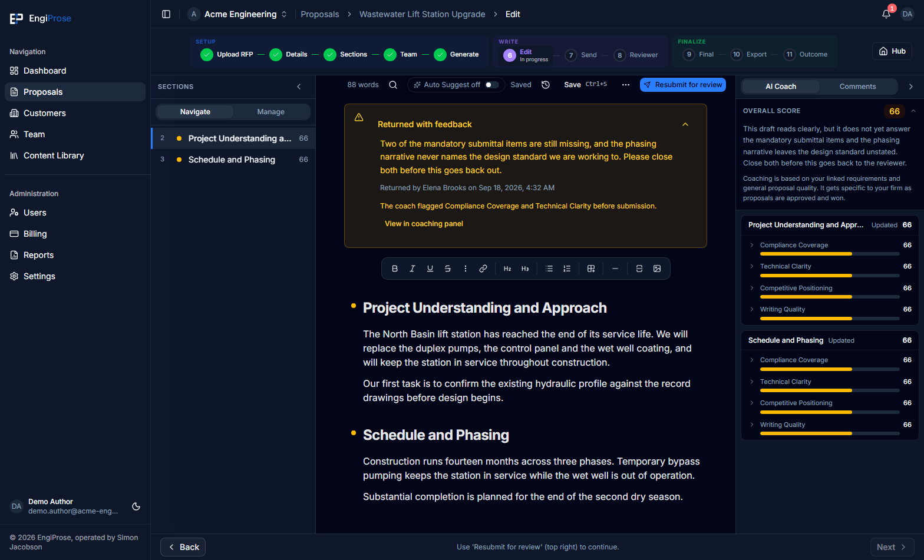924x560 pixels.
Task: Open the notifications bell
Action: click(886, 14)
